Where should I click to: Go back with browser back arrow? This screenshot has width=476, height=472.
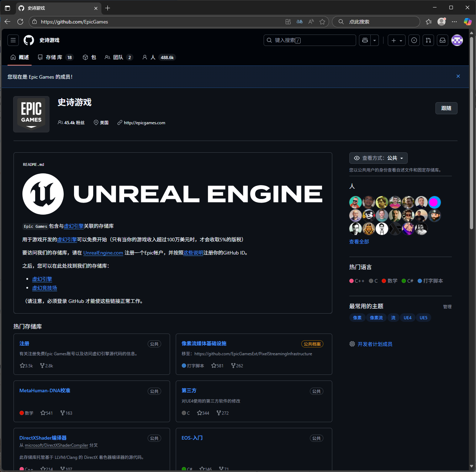pyautogui.click(x=7, y=22)
